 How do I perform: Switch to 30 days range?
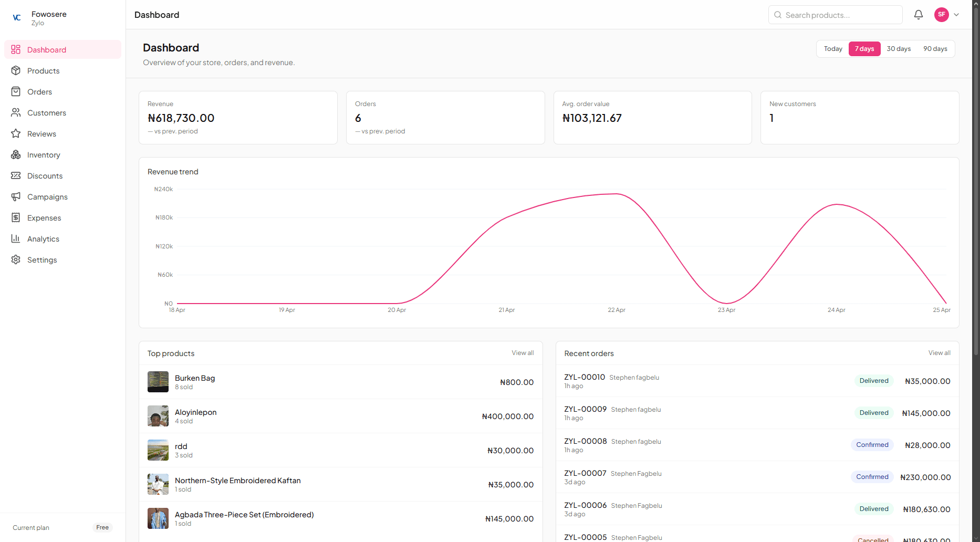(x=899, y=49)
